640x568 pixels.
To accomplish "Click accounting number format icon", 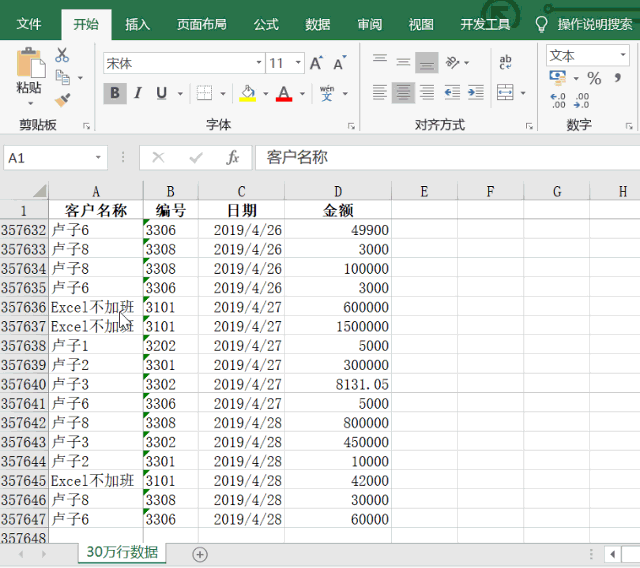I will tap(558, 78).
